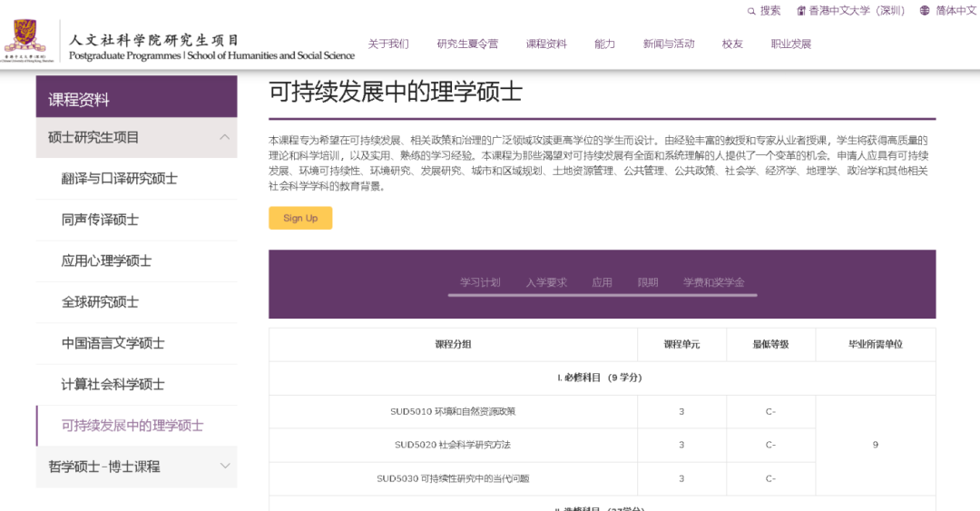The height and width of the screenshot is (511, 980).
Task: Click the units value 3 for SUD5010
Action: pos(681,411)
